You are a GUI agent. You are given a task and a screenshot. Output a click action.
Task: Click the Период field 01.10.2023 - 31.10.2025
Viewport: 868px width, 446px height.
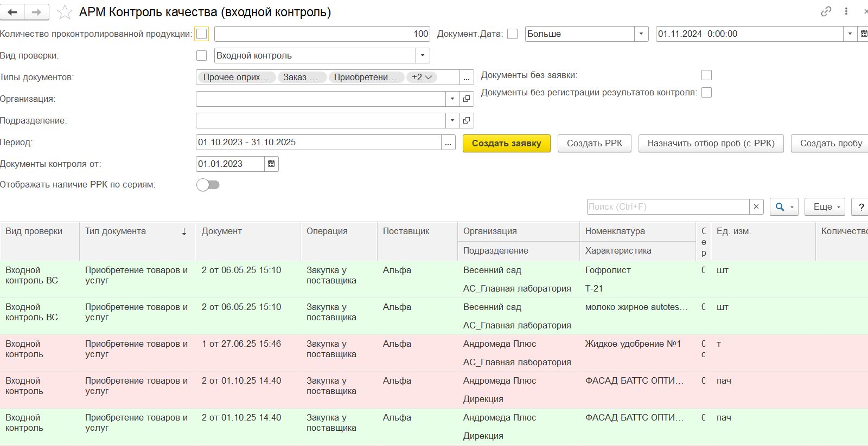pos(318,143)
